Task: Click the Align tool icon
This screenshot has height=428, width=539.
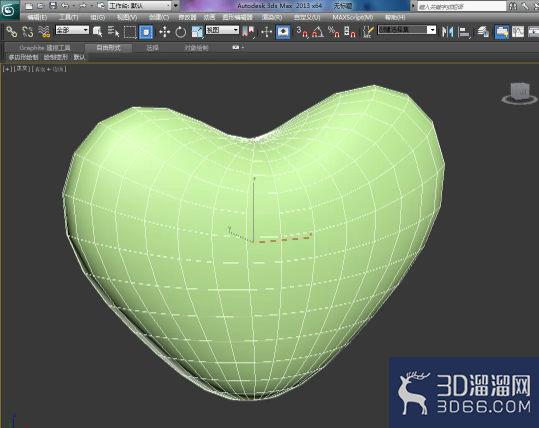Action: tap(465, 32)
